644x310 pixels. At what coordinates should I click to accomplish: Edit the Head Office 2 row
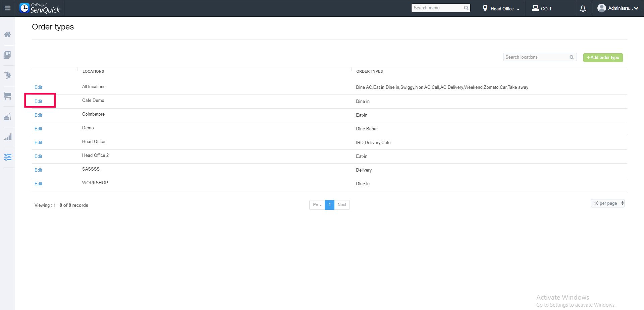(x=38, y=156)
